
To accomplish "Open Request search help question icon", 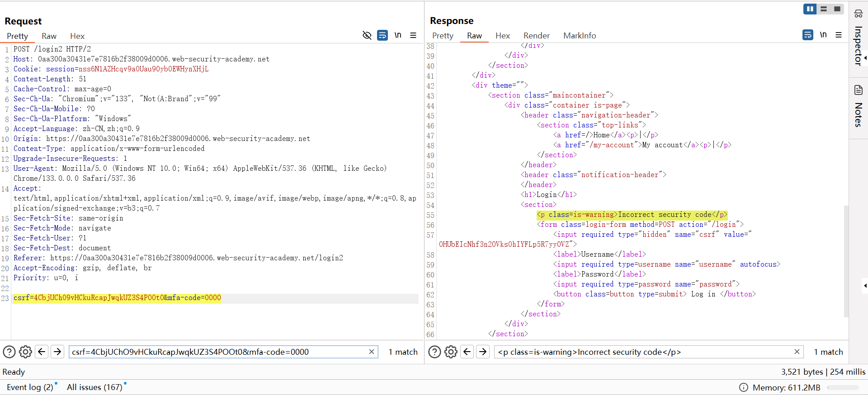I will pyautogui.click(x=9, y=352).
